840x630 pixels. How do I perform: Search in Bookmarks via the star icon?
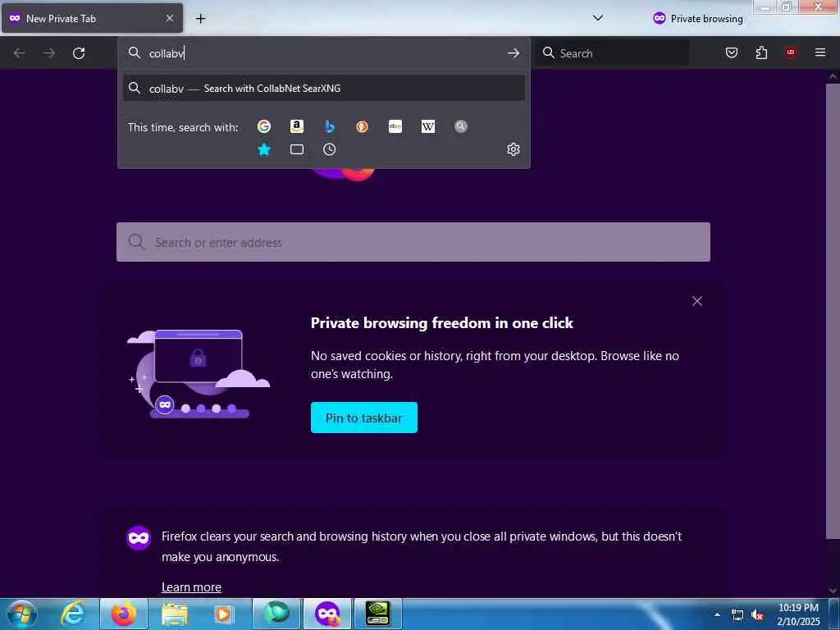(x=263, y=149)
